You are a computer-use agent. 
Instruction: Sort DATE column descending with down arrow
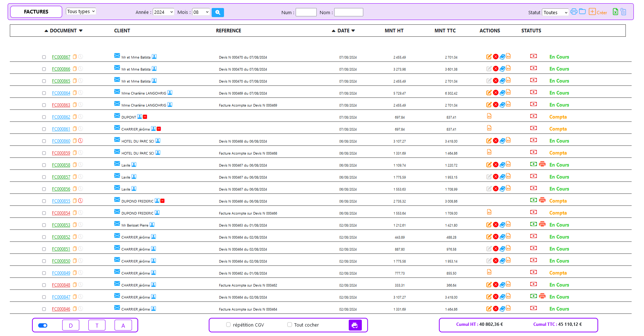(x=353, y=31)
